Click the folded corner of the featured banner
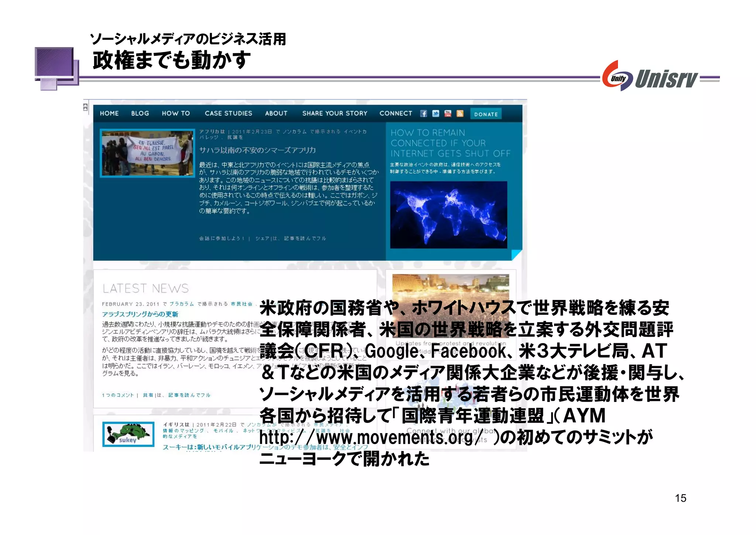The width and height of the screenshot is (756, 535). [516, 255]
